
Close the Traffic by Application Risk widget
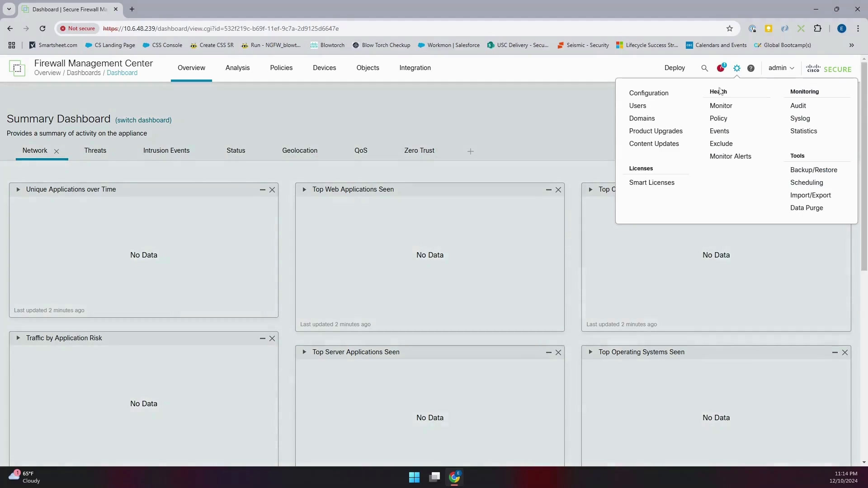click(272, 338)
